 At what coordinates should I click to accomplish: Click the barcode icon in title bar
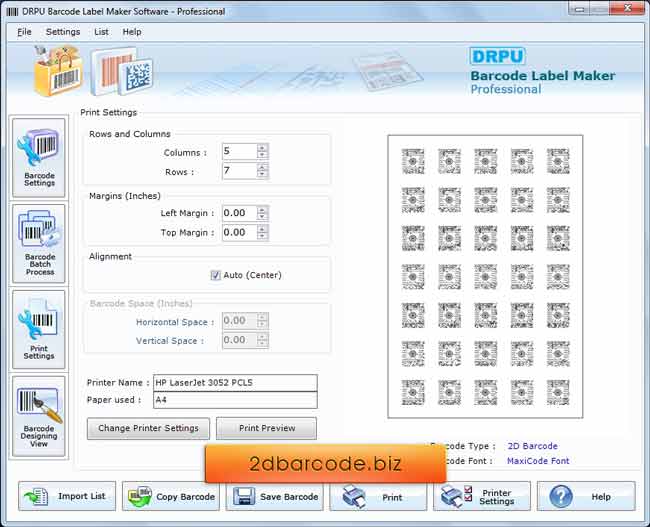(12, 12)
